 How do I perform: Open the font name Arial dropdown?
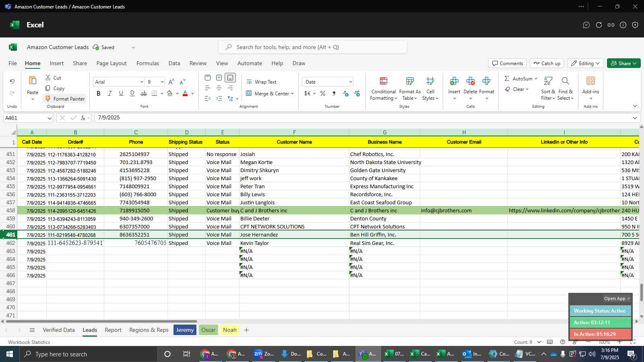pyautogui.click(x=142, y=82)
